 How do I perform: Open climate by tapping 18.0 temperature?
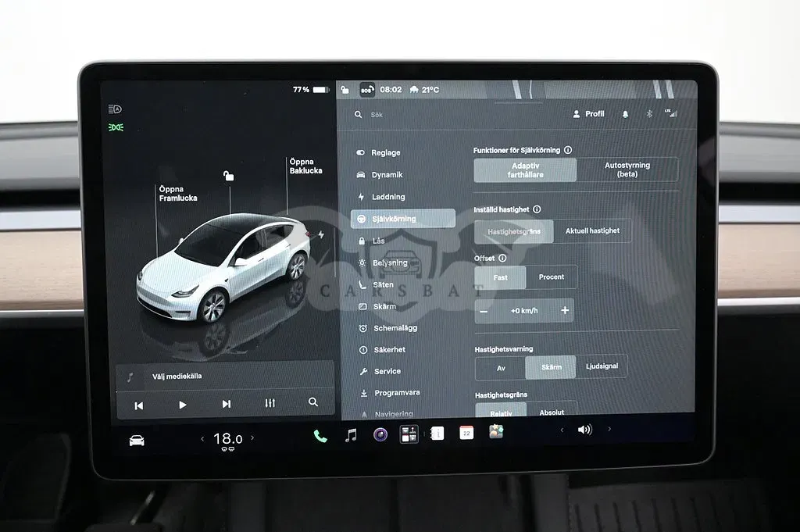[x=227, y=439]
